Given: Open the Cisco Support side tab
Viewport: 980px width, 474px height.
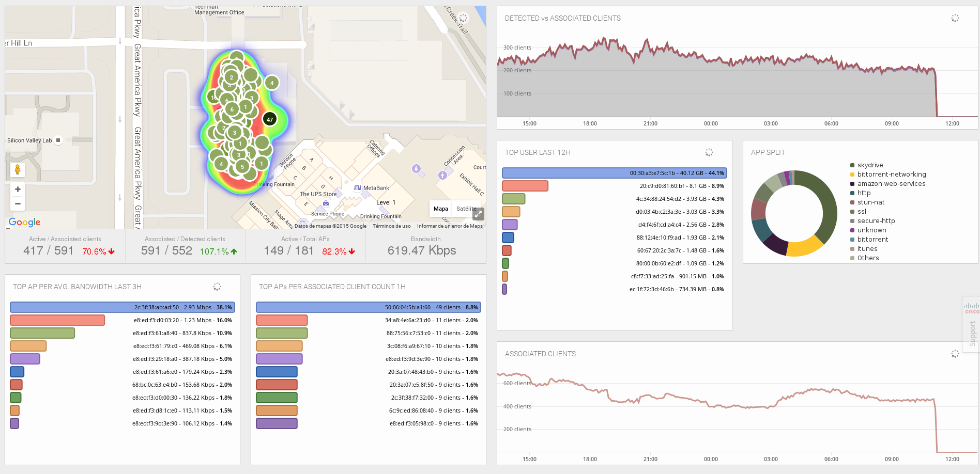Looking at the screenshot, I should [x=971, y=324].
